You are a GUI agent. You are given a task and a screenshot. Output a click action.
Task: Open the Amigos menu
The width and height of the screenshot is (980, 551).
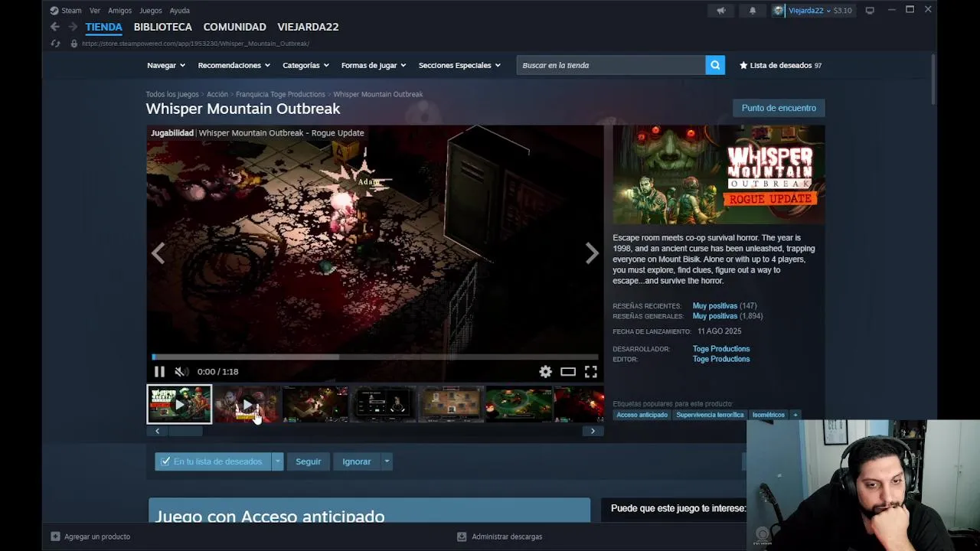(x=119, y=11)
